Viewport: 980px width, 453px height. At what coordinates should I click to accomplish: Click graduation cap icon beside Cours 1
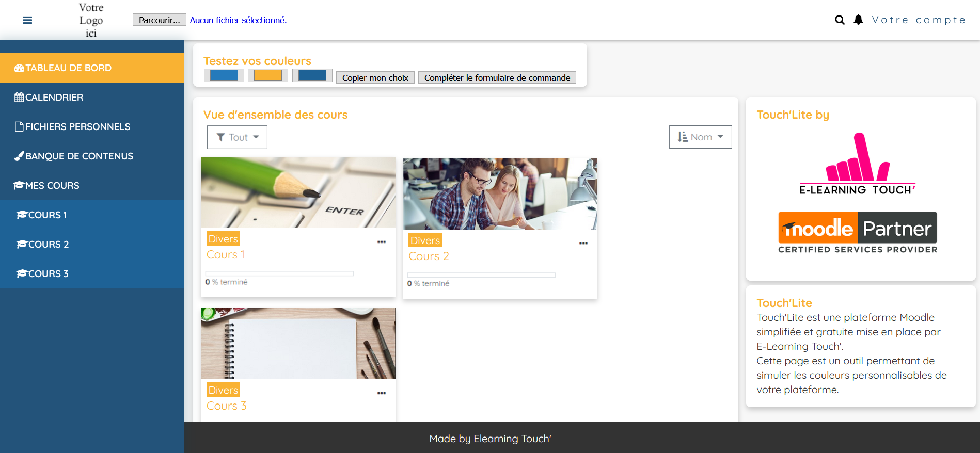pos(22,215)
